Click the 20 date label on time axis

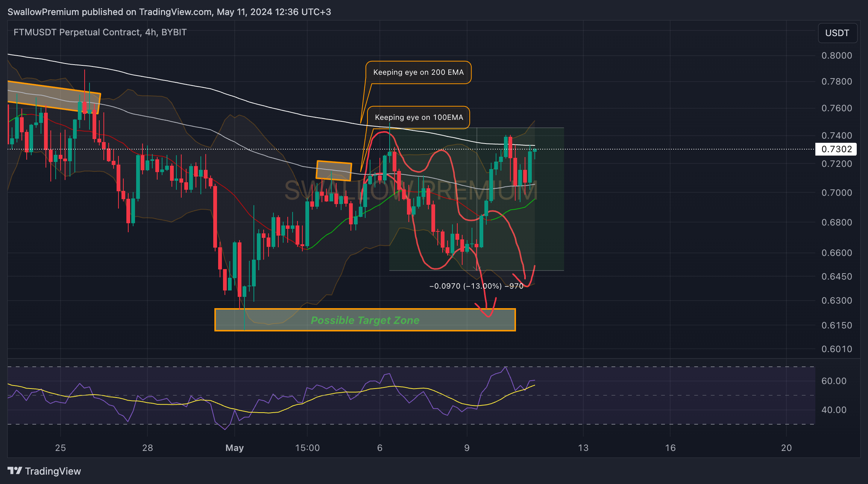(786, 448)
